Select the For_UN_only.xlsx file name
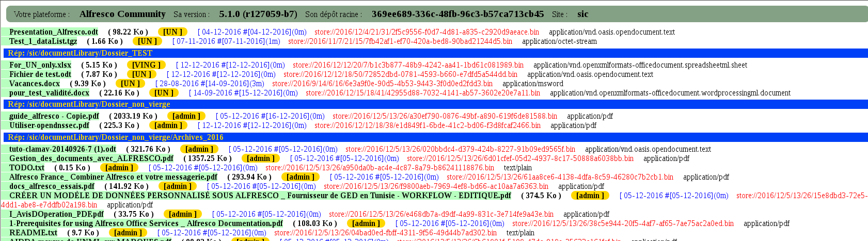The image size is (868, 241). [40, 65]
